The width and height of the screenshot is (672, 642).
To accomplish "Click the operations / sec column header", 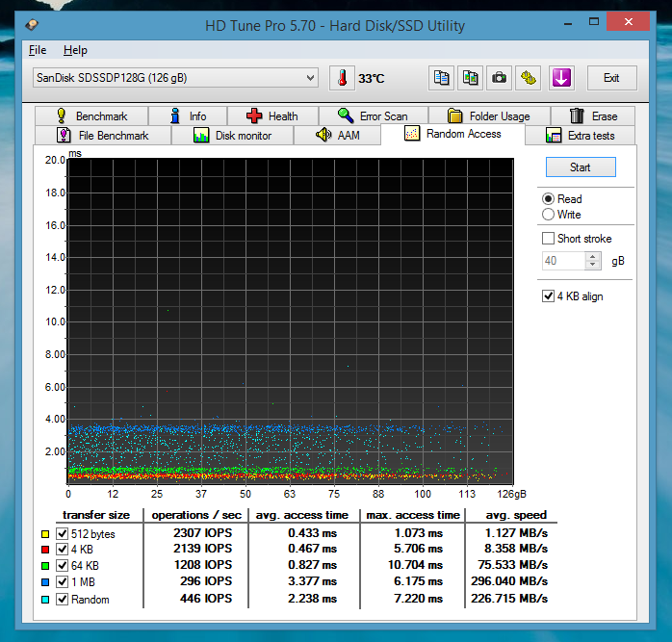I will click(196, 515).
